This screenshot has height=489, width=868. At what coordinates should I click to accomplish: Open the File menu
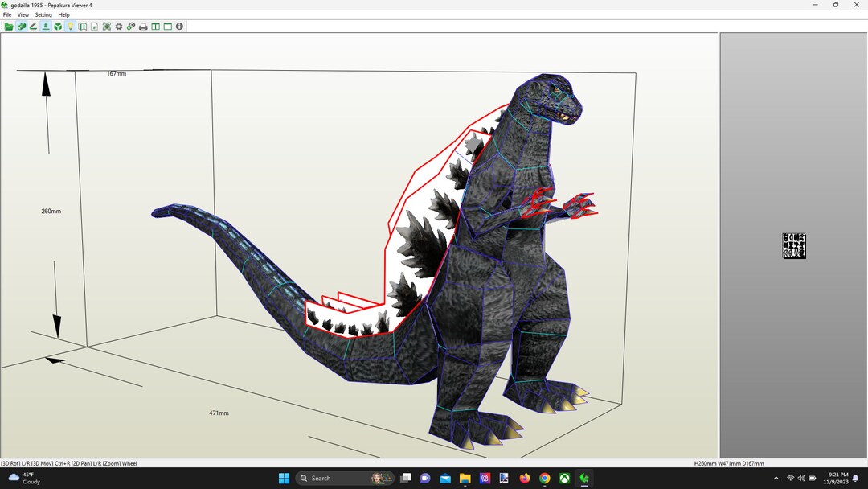[6, 14]
